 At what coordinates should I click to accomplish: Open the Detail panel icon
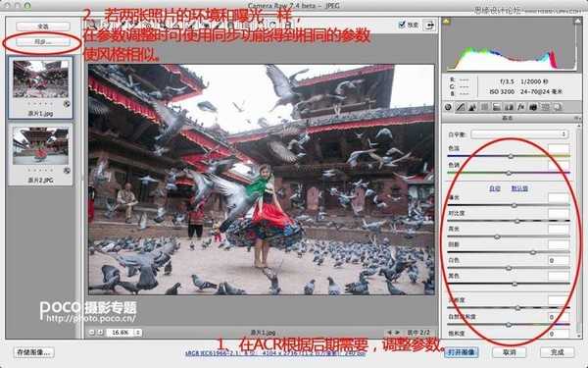472,107
